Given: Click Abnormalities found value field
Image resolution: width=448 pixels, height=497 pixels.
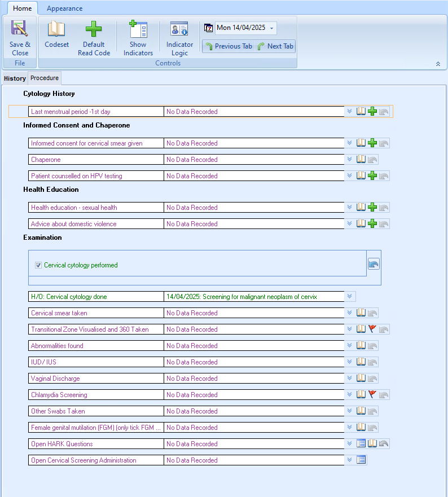Looking at the screenshot, I should click(x=254, y=345).
